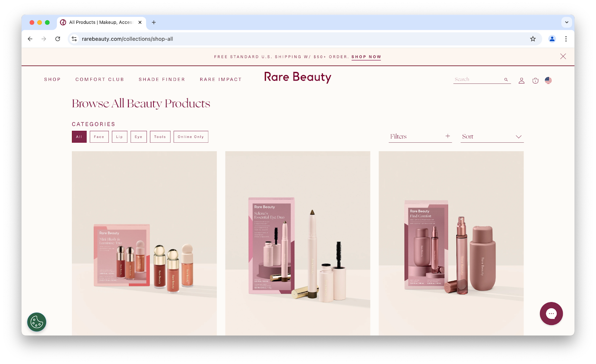Image resolution: width=596 pixels, height=364 pixels.
Task: Visit RARE IMPACT
Action: pyautogui.click(x=221, y=79)
